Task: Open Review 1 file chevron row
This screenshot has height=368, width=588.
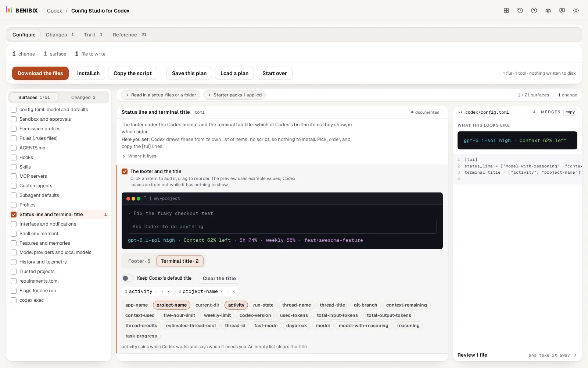Action: tap(517, 355)
